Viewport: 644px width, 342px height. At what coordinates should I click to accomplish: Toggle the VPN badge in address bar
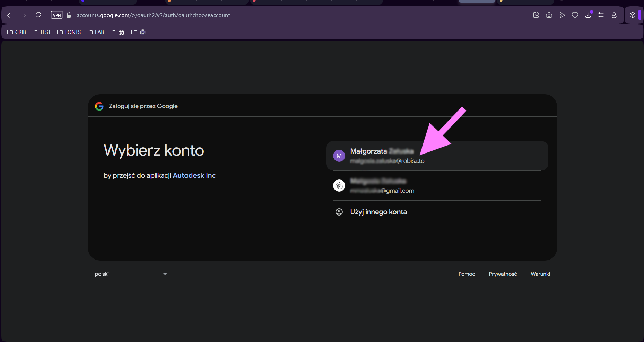pyautogui.click(x=57, y=15)
